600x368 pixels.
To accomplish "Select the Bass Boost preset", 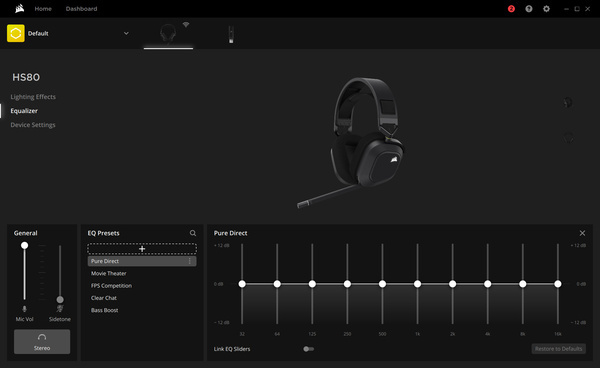I will click(104, 310).
